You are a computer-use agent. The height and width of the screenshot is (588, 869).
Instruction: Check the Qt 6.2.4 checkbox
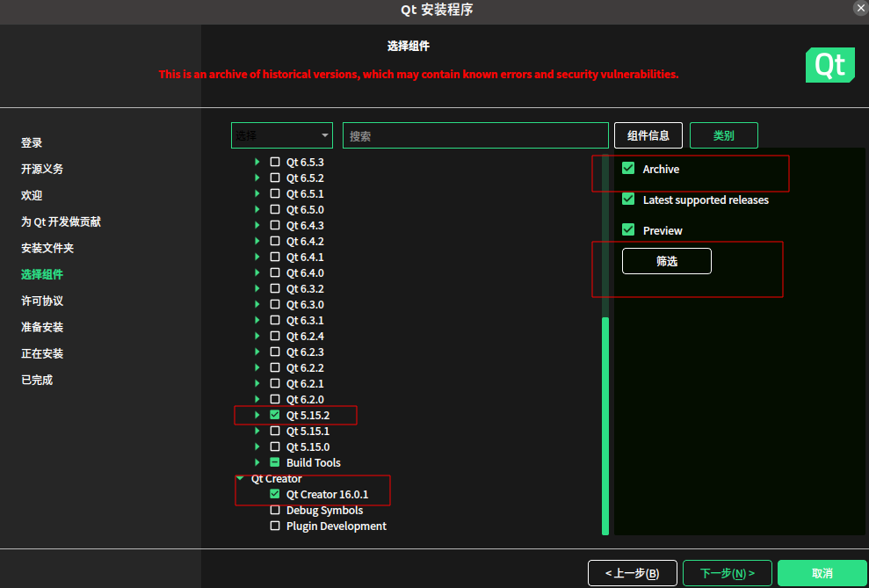[x=274, y=335]
